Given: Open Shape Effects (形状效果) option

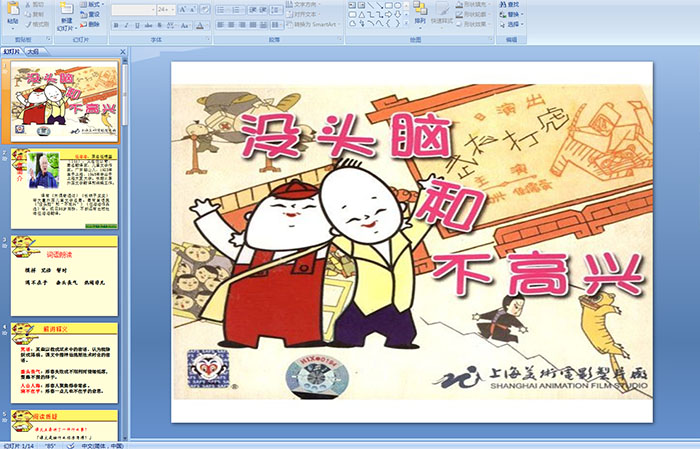Looking at the screenshot, I should tap(474, 24).
